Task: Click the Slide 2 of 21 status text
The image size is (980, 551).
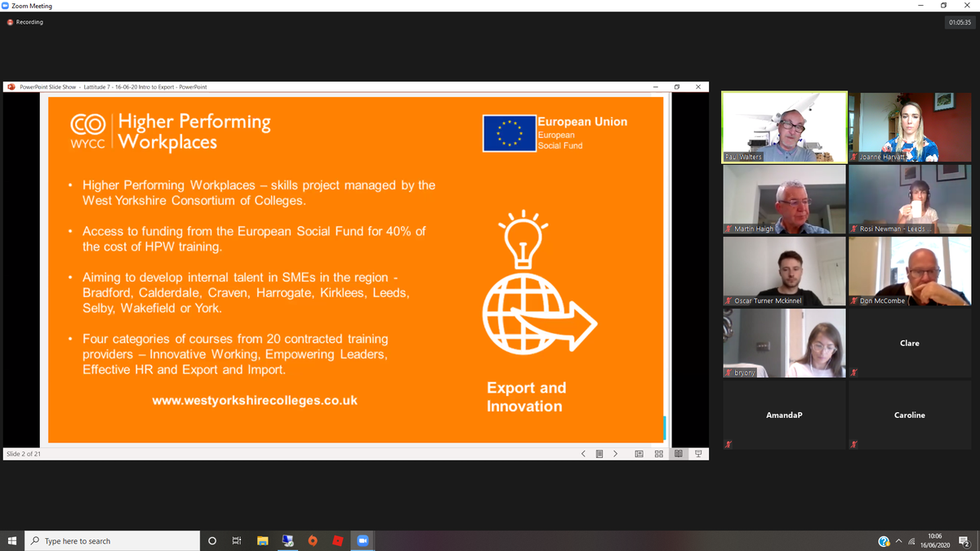Action: [x=24, y=454]
